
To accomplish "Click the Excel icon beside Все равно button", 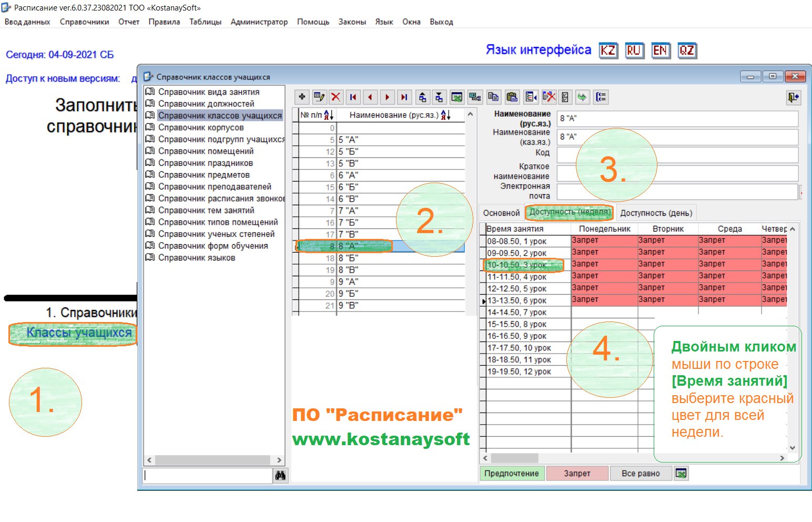I will pyautogui.click(x=681, y=474).
